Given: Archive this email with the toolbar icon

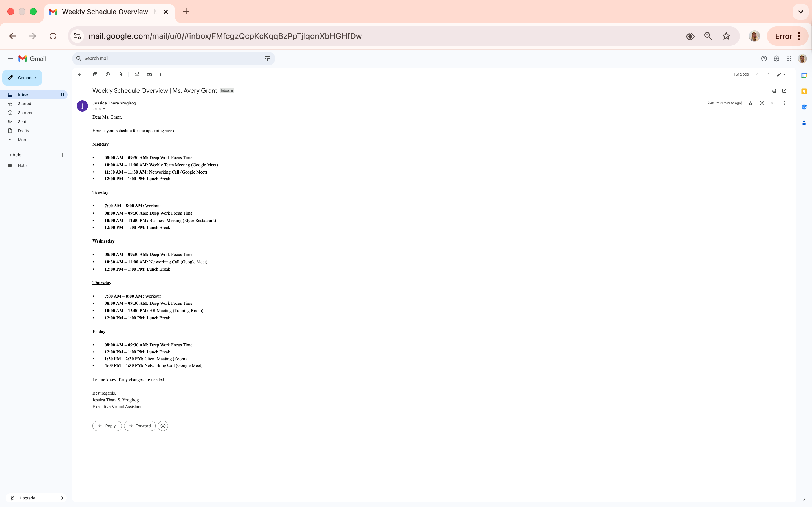Looking at the screenshot, I should click(95, 74).
